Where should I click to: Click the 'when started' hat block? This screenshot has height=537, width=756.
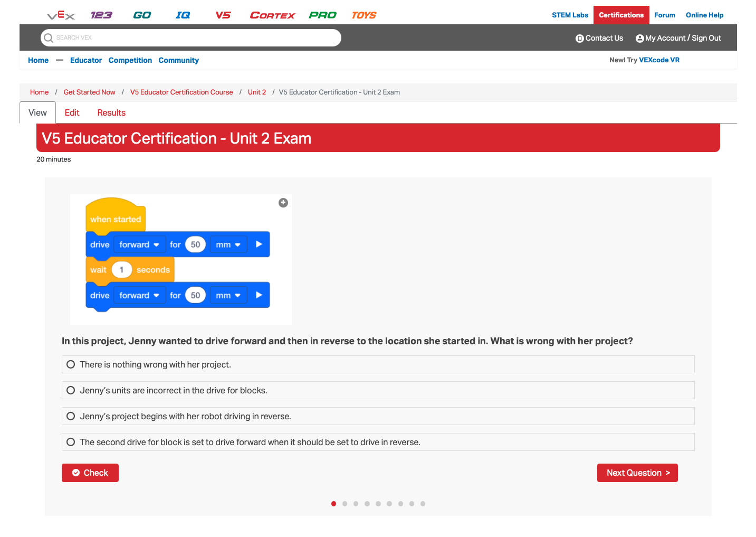(x=116, y=215)
